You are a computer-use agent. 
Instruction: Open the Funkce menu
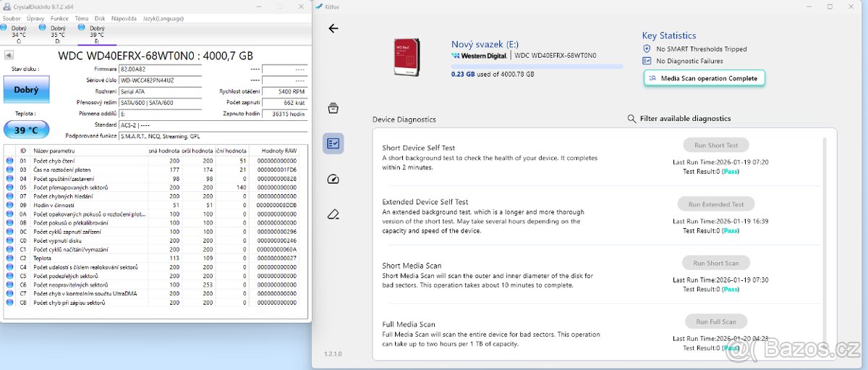[59, 18]
